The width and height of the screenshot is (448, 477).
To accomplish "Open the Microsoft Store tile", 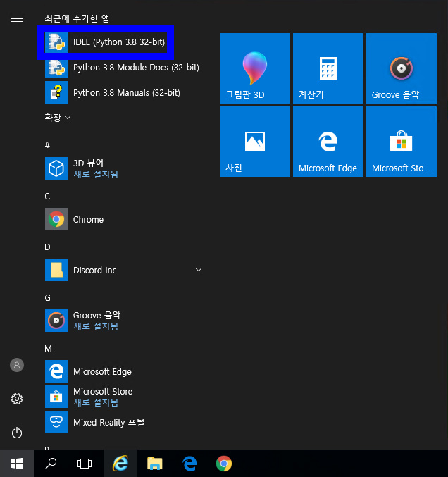I will pyautogui.click(x=402, y=142).
